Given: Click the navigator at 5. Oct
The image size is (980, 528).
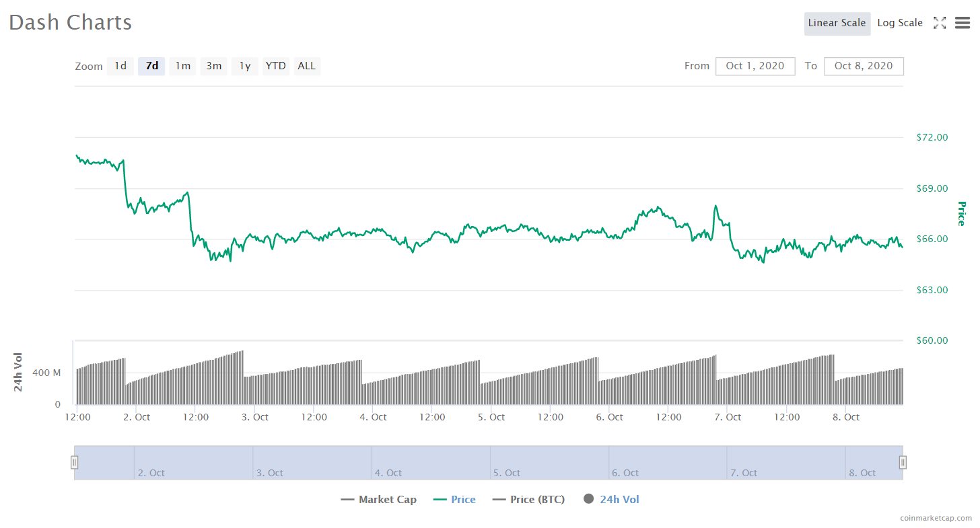Looking at the screenshot, I should (x=507, y=473).
